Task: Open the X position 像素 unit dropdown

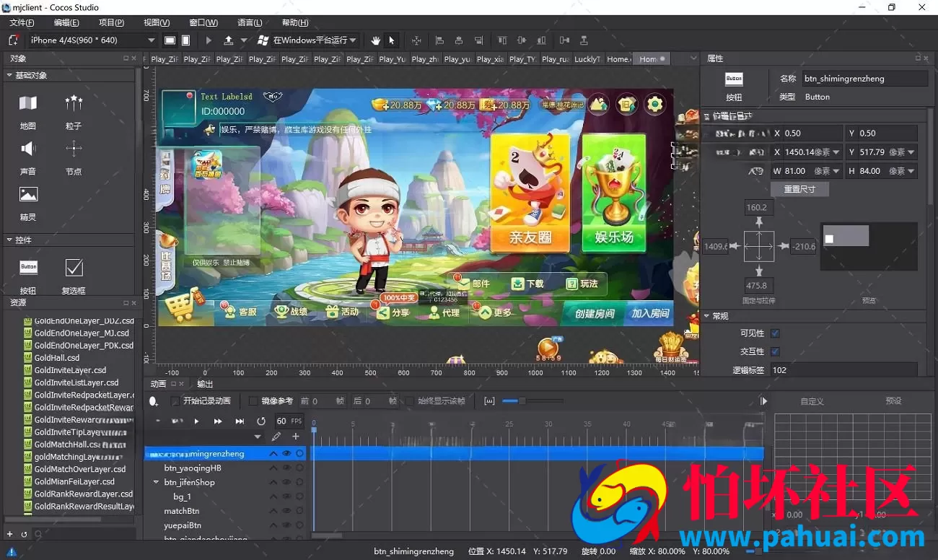Action: coord(836,152)
